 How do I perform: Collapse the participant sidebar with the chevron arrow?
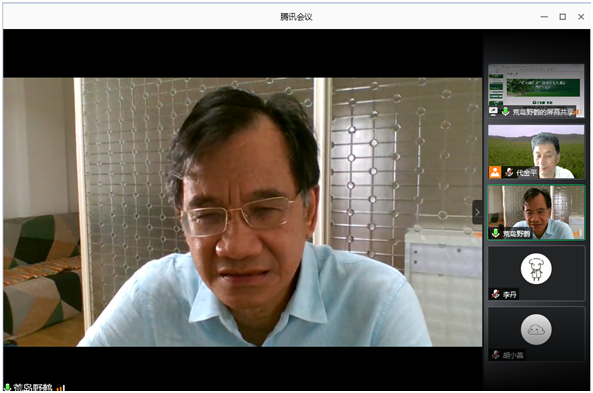pos(477,212)
